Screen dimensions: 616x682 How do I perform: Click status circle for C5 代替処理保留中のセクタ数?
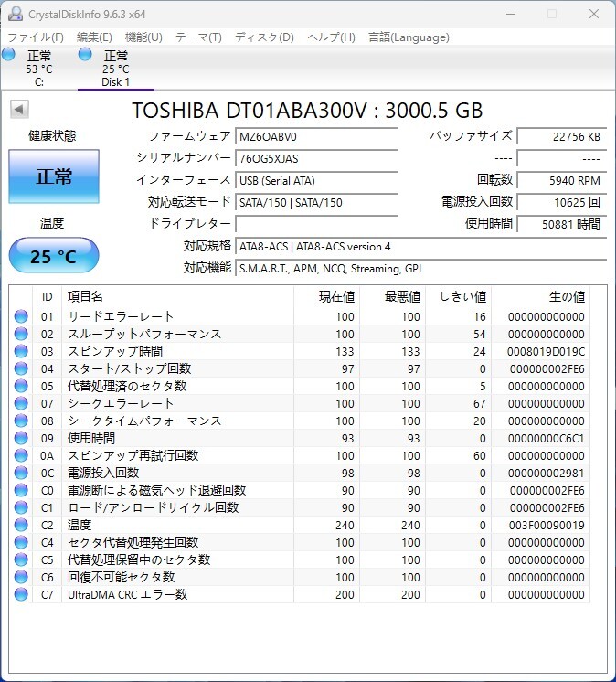click(21, 559)
